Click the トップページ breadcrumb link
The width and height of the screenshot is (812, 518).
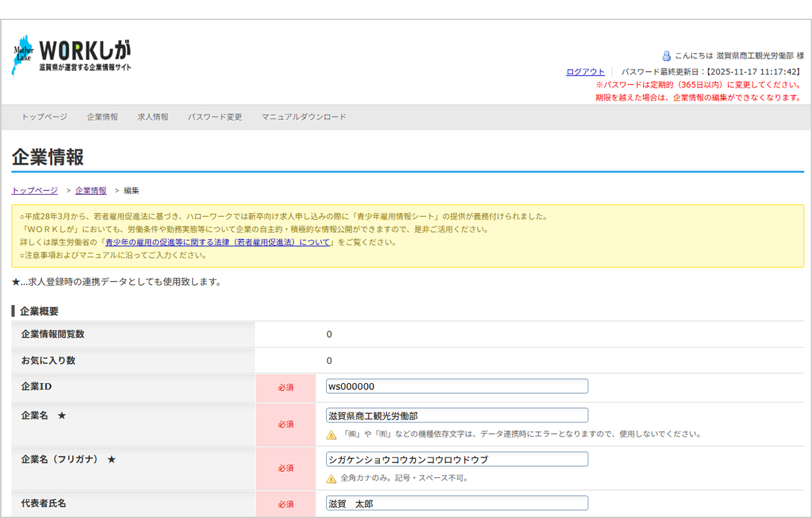[34, 190]
